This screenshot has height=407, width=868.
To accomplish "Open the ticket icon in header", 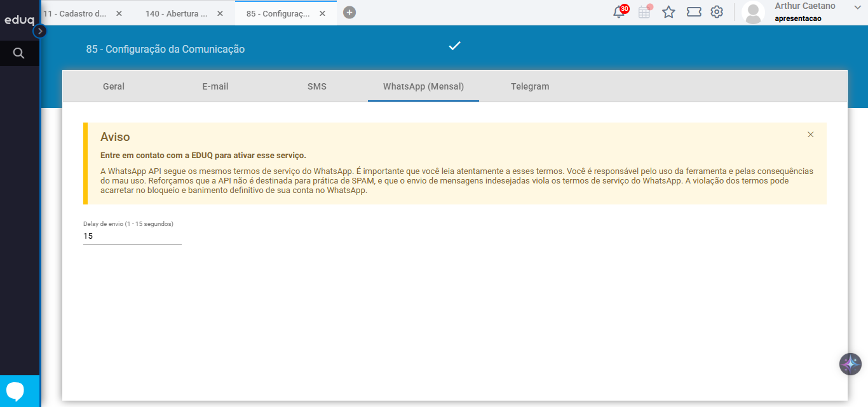I will pyautogui.click(x=694, y=12).
